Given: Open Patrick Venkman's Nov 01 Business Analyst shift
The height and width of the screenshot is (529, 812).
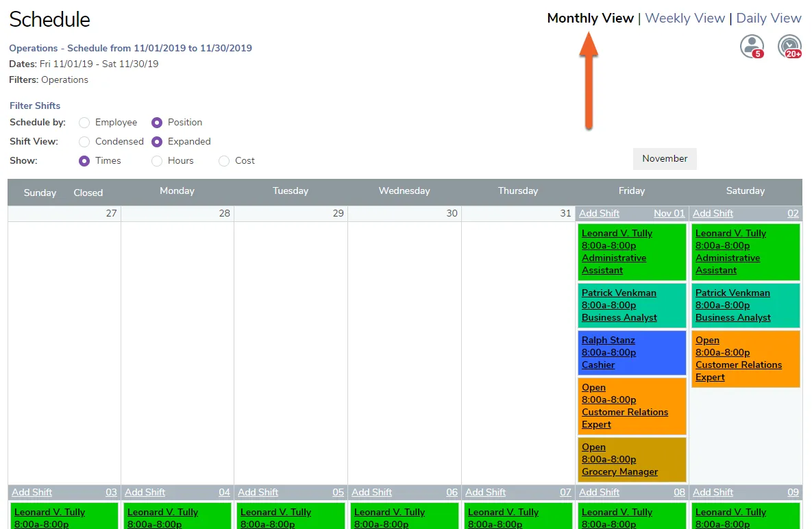Looking at the screenshot, I should (x=632, y=306).
